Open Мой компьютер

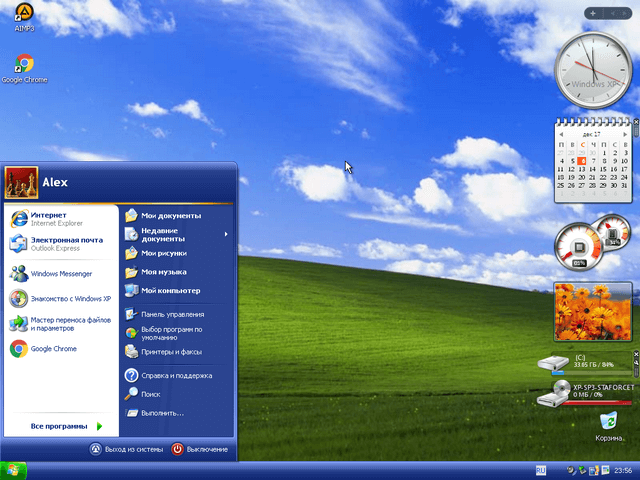click(178, 291)
